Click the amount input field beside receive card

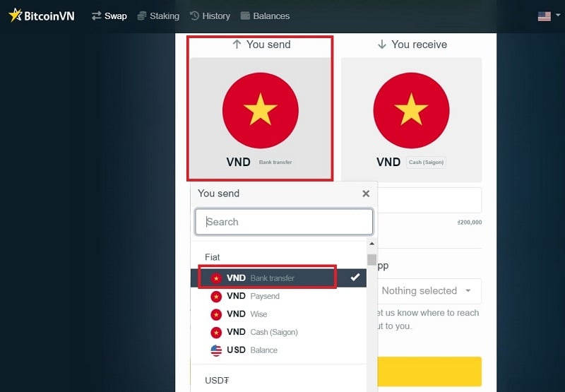[429, 200]
